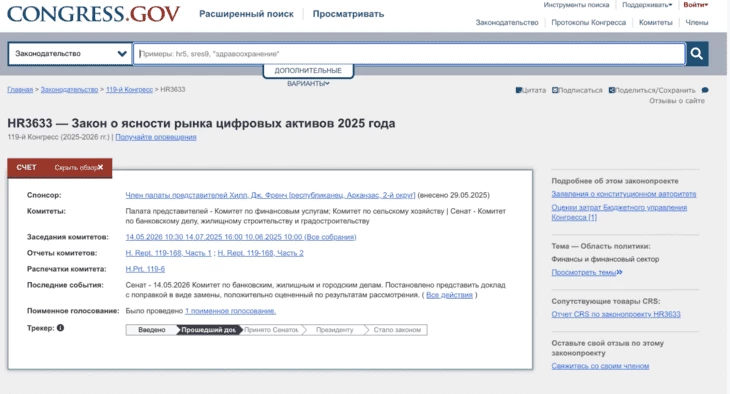Click the Законодательство breadcrumb link
This screenshot has height=394, width=730.
(69, 89)
